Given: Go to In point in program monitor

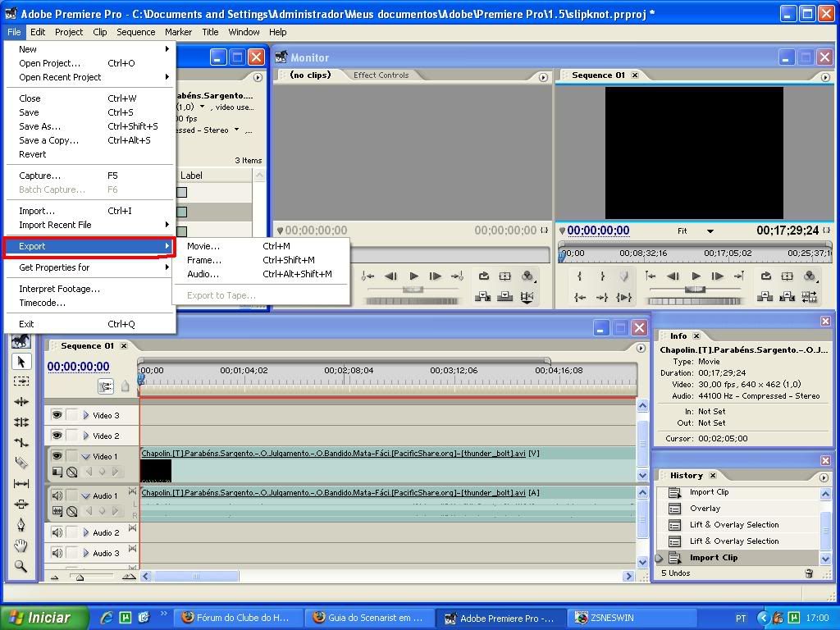Looking at the screenshot, I should point(580,297).
